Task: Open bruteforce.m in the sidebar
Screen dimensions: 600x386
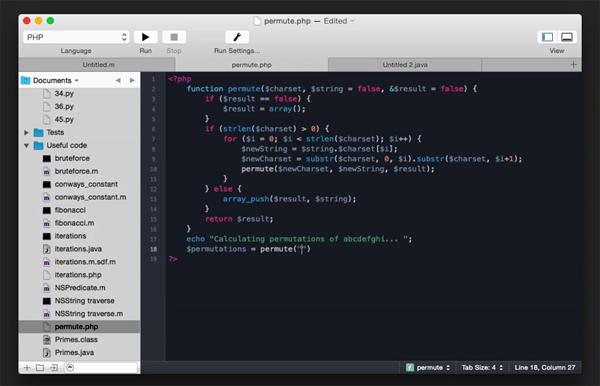Action: (76, 171)
